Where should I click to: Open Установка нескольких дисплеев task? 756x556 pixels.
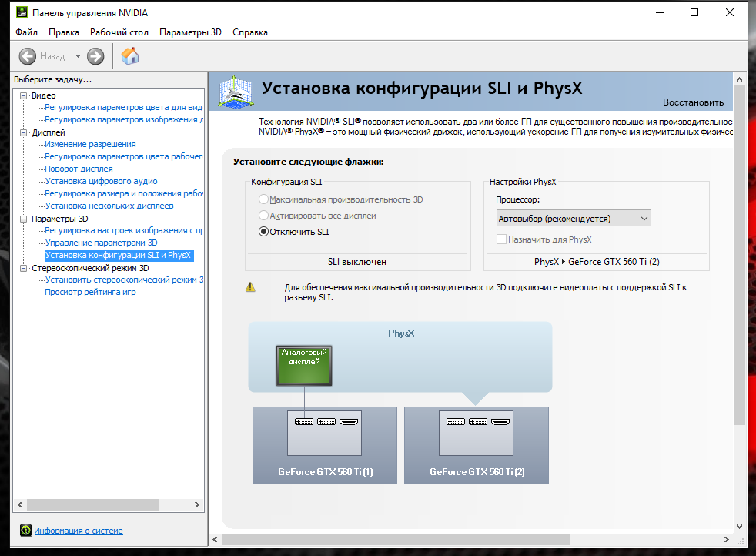click(109, 206)
